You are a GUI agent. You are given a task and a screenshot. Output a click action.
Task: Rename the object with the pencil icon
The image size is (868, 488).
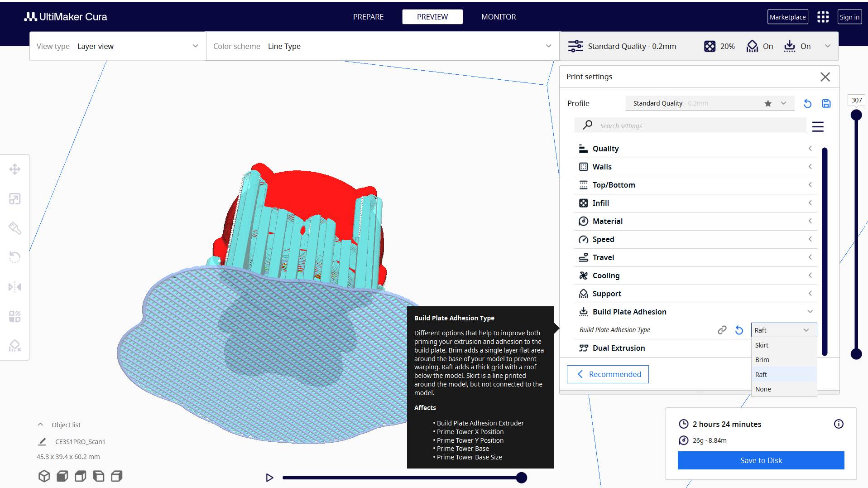pyautogui.click(x=42, y=441)
